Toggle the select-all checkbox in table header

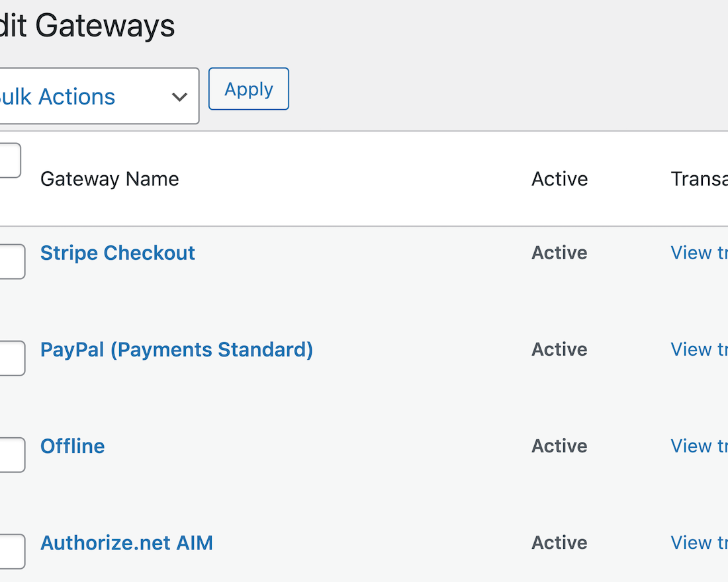[9, 161]
